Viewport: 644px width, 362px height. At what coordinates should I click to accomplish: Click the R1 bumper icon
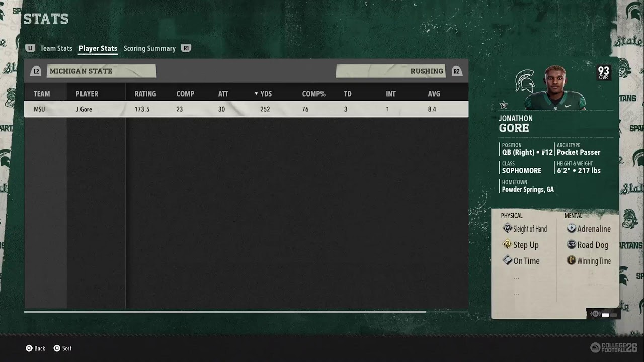pyautogui.click(x=186, y=48)
